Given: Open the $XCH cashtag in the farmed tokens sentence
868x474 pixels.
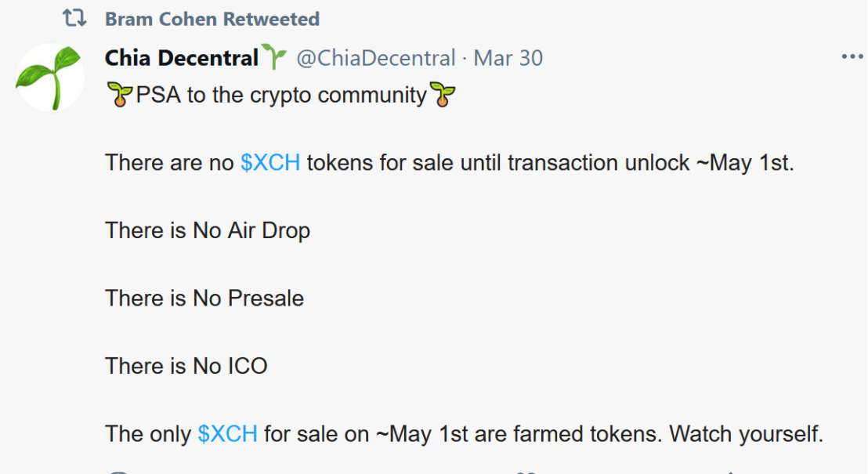Looking at the screenshot, I should 227,434.
